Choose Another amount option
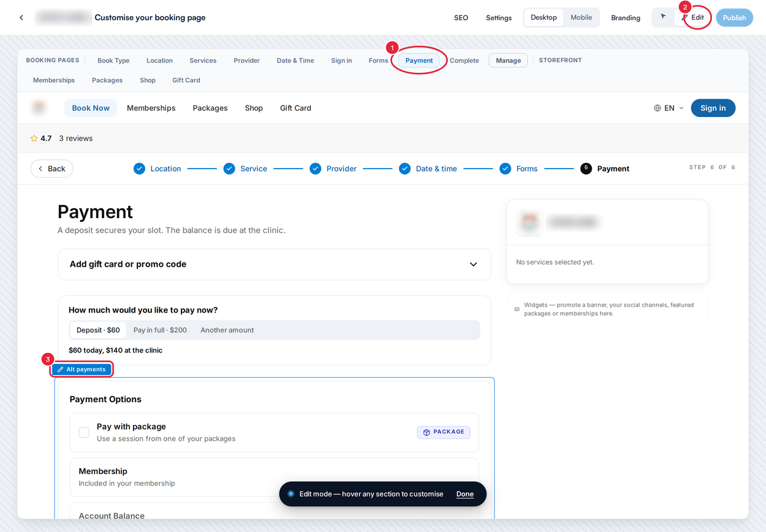The height and width of the screenshot is (532, 766). pyautogui.click(x=227, y=330)
